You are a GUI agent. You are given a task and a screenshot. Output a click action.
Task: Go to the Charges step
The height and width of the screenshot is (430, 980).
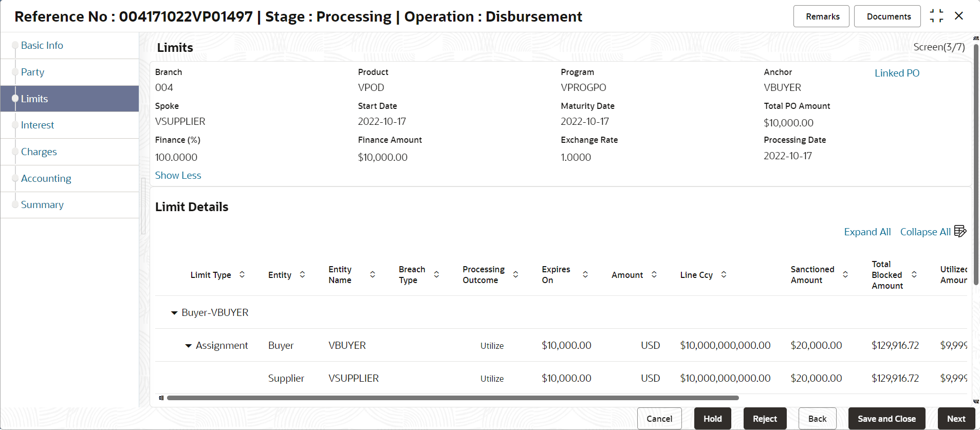click(39, 152)
